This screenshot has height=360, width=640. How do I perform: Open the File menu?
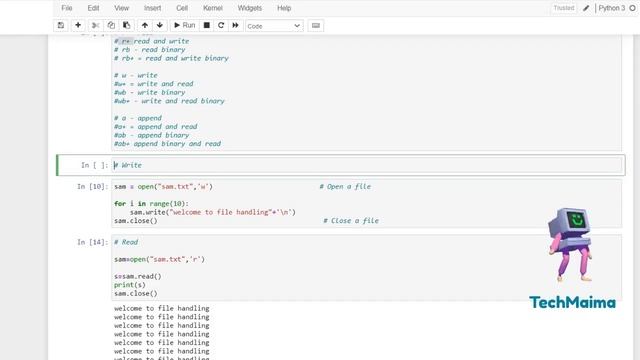pos(67,8)
